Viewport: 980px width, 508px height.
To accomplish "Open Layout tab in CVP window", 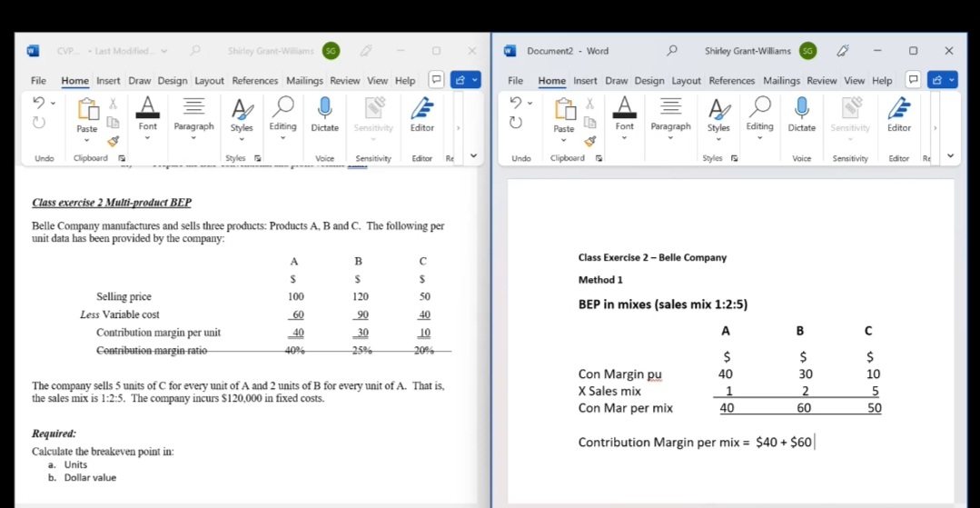I will tap(210, 80).
